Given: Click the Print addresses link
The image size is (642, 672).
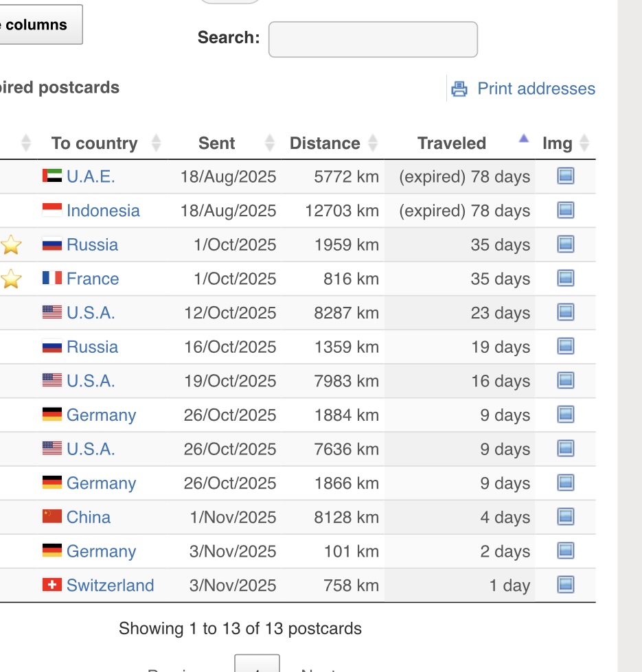Looking at the screenshot, I should (x=536, y=89).
